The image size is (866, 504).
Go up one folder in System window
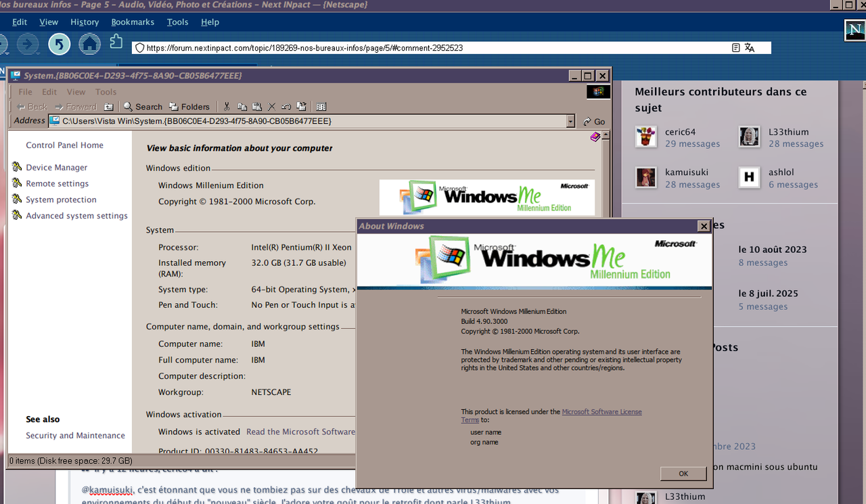click(x=108, y=107)
